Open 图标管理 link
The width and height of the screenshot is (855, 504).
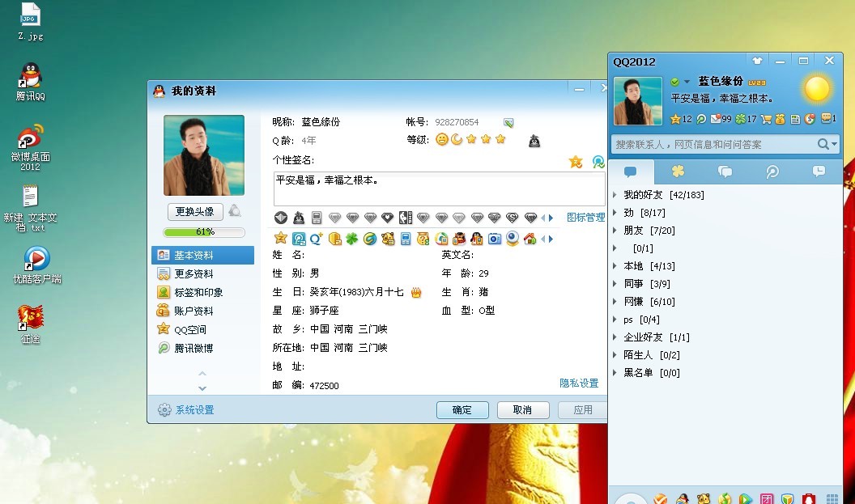(585, 218)
